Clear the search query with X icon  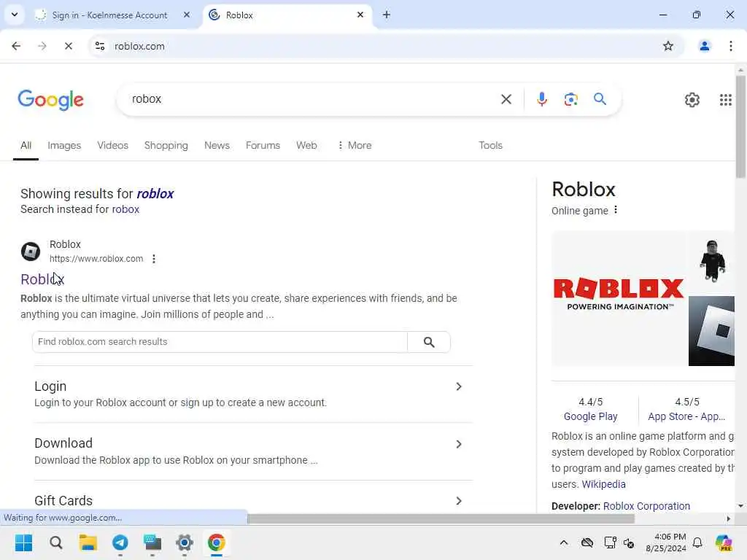point(506,99)
